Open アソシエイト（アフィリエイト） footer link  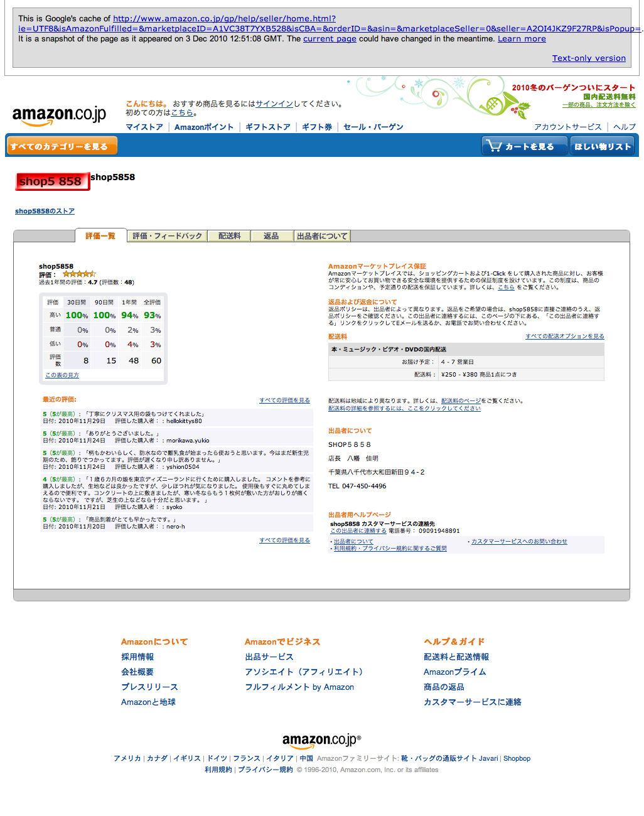(306, 672)
